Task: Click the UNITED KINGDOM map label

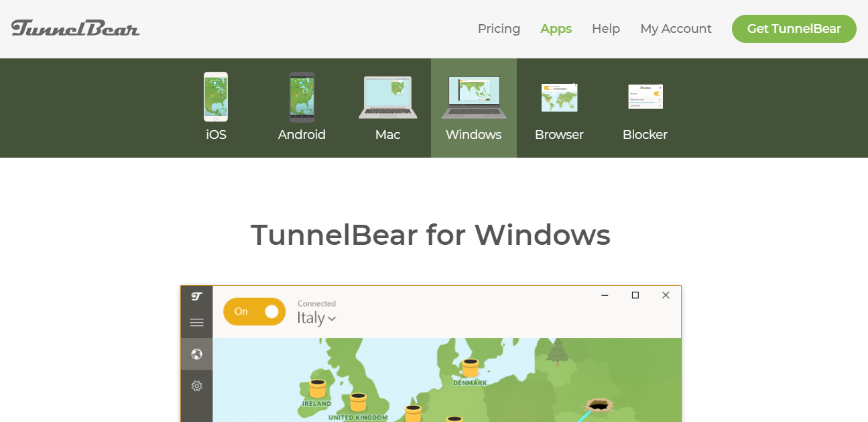Action: tap(358, 417)
